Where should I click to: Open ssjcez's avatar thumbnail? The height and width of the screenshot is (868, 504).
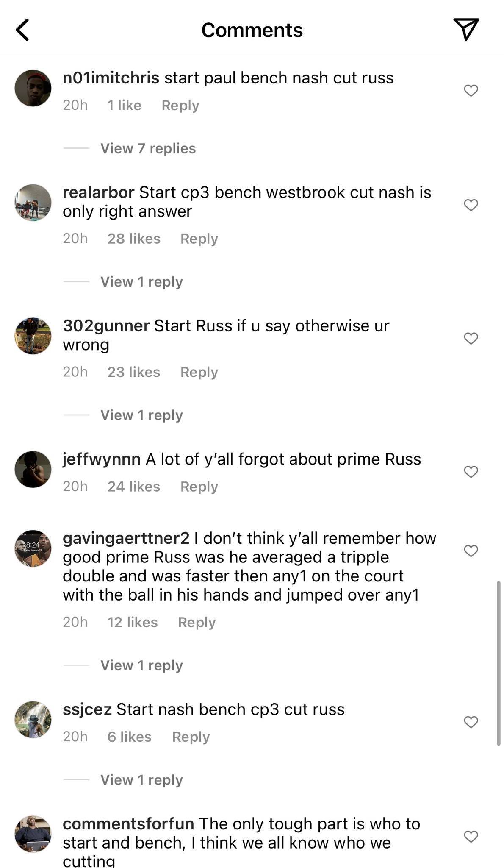pyautogui.click(x=33, y=720)
